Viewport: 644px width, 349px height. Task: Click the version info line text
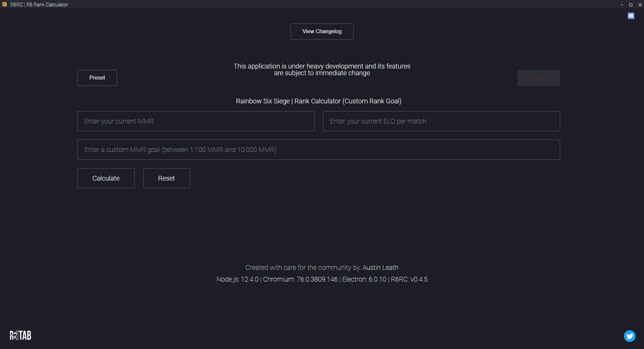tap(322, 279)
